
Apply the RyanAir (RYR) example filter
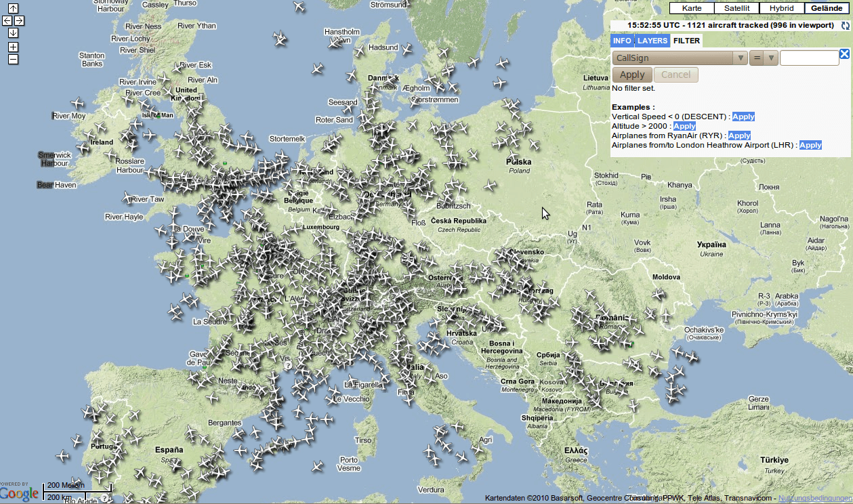point(739,135)
